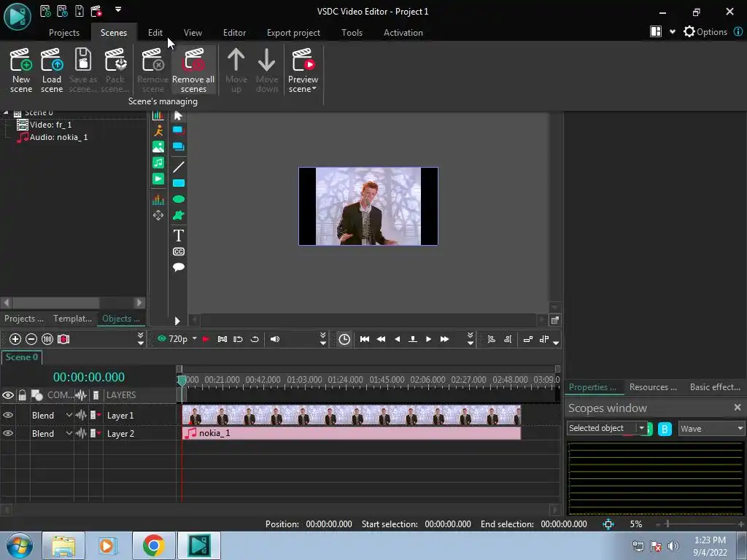Click Remove all scenes
Image resolution: width=747 pixels, height=560 pixels.
pos(193,69)
